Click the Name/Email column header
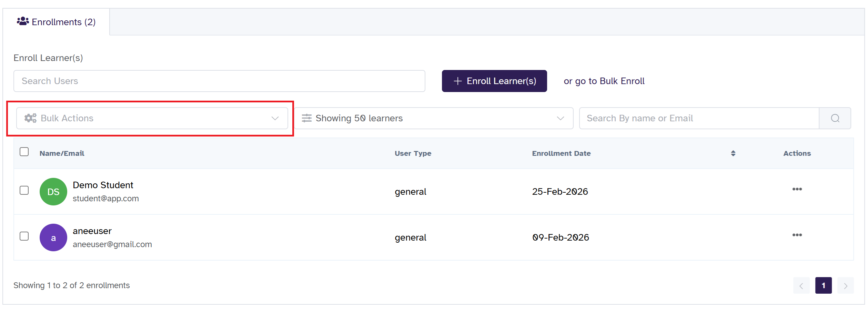This screenshot has height=324, width=868. coord(62,153)
